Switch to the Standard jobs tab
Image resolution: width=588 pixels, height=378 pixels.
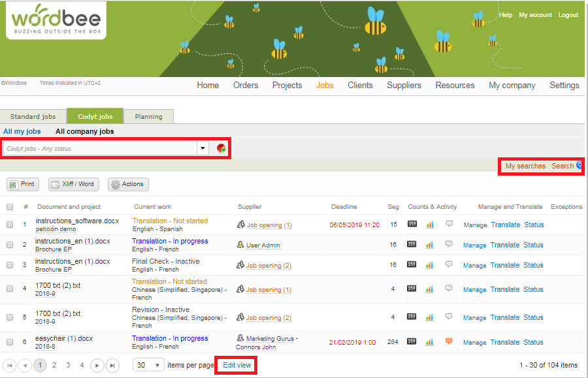pyautogui.click(x=33, y=117)
